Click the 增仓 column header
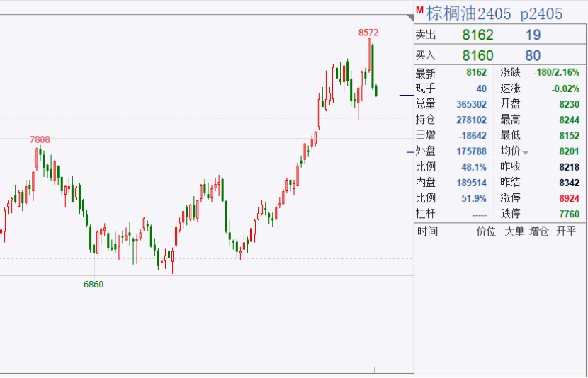The height and width of the screenshot is (378, 588). 539,231
